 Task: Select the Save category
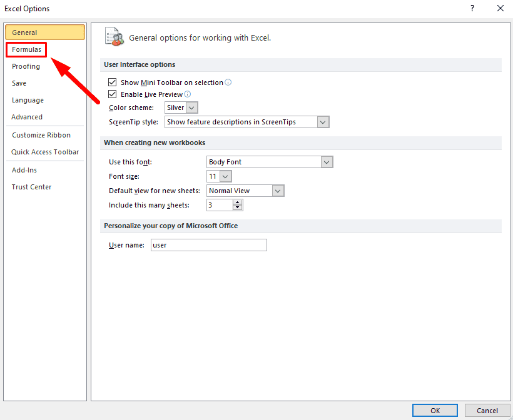(19, 83)
